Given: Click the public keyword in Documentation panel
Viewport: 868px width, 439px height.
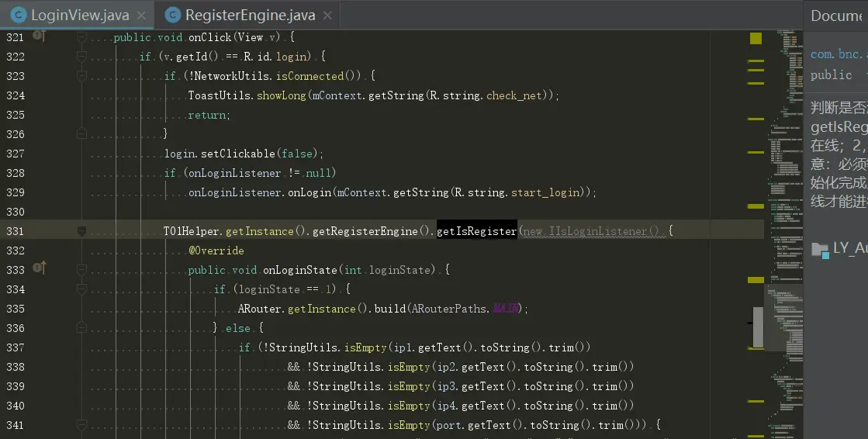Looking at the screenshot, I should tap(831, 74).
